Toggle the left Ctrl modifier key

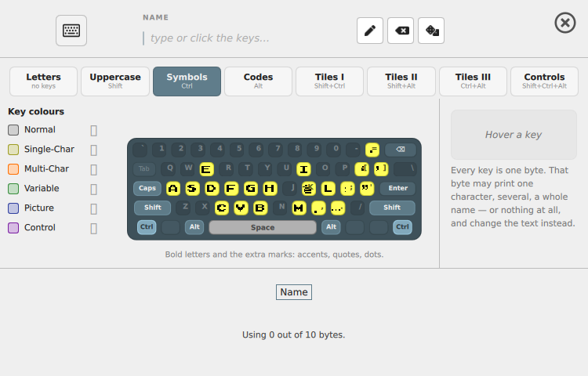(x=147, y=227)
